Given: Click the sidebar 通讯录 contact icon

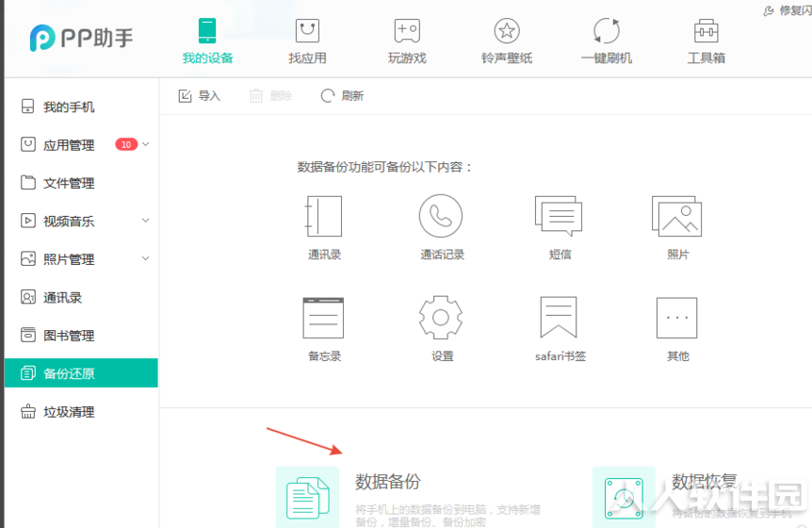Looking at the screenshot, I should (28, 297).
